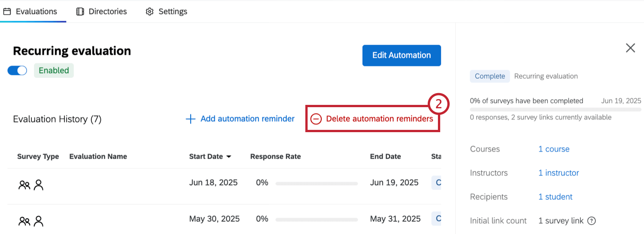This screenshot has width=644, height=234.
Task: Click the survey type icons for Jun 18 row
Action: [31, 185]
